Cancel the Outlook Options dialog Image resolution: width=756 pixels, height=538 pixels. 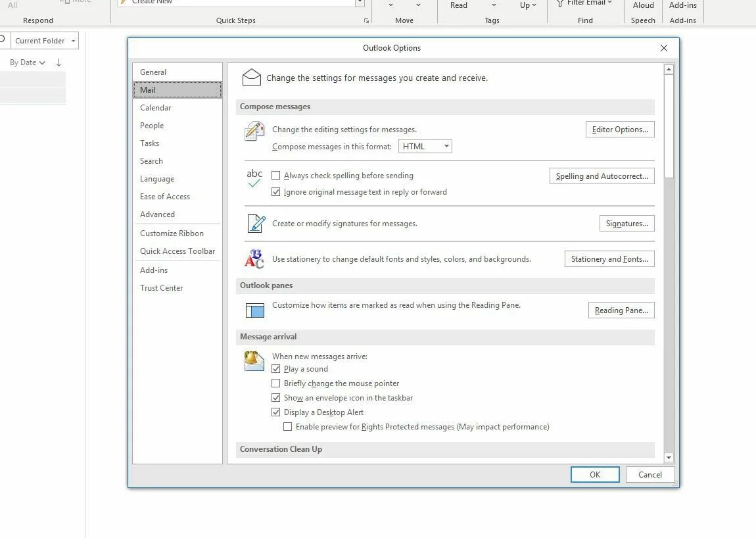point(650,475)
